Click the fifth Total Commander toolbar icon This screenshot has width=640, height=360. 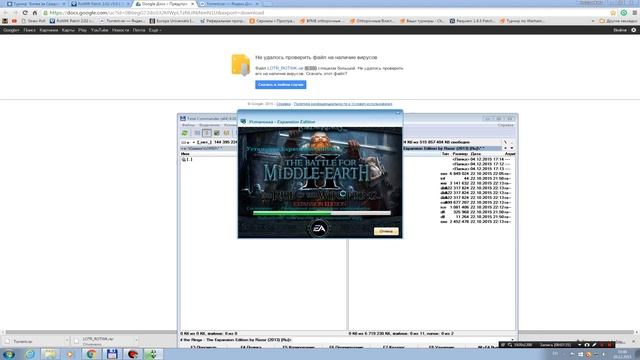(227, 133)
